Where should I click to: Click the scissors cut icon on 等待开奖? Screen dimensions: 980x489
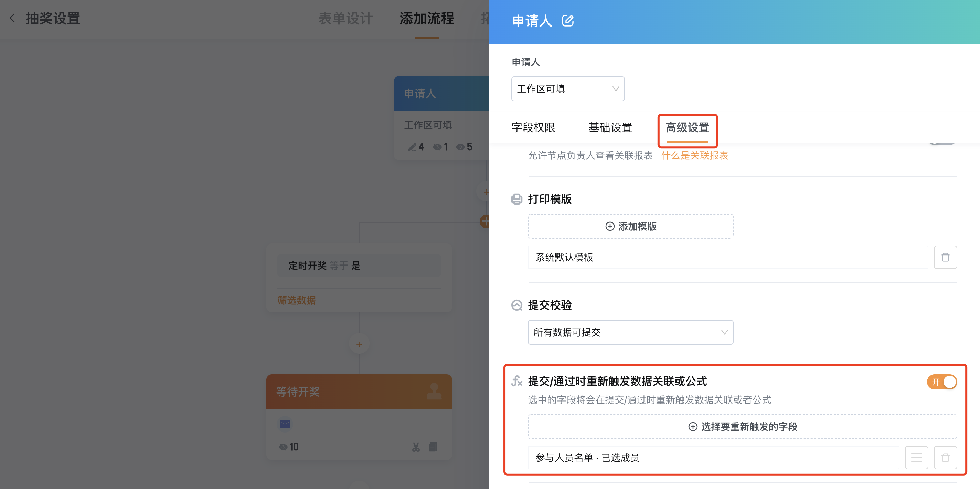416,447
